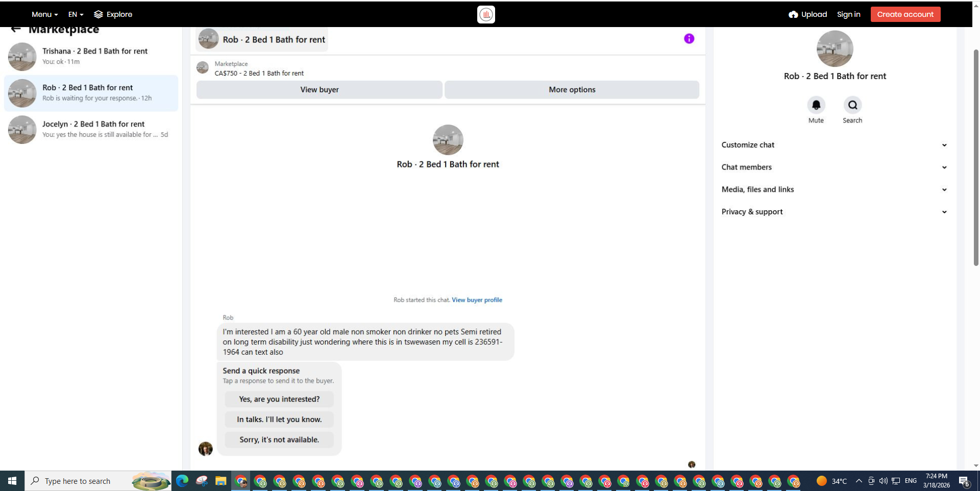Send quick reply Yes, are you interested?
The height and width of the screenshot is (491, 980).
(279, 399)
